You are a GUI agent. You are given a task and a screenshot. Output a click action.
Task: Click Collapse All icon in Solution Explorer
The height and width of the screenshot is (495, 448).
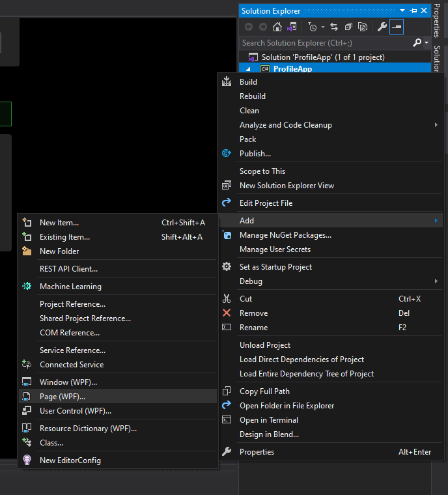(348, 27)
